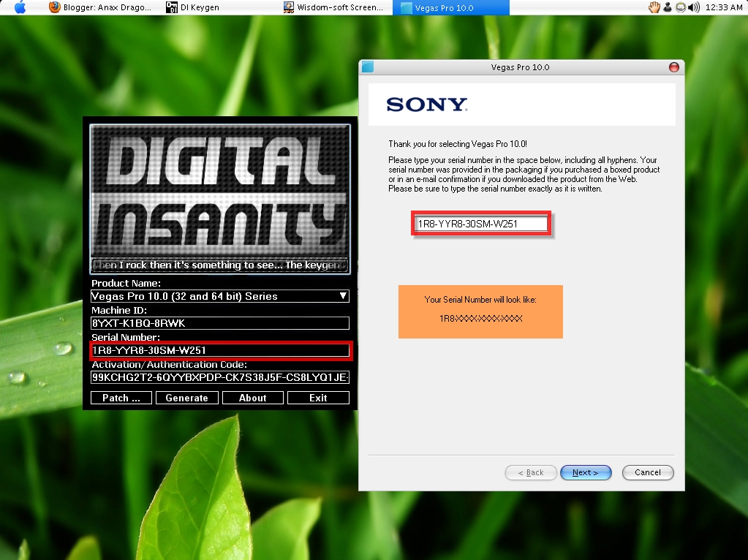Image resolution: width=748 pixels, height=560 pixels.
Task: Click the Next button in installer
Action: pos(586,472)
